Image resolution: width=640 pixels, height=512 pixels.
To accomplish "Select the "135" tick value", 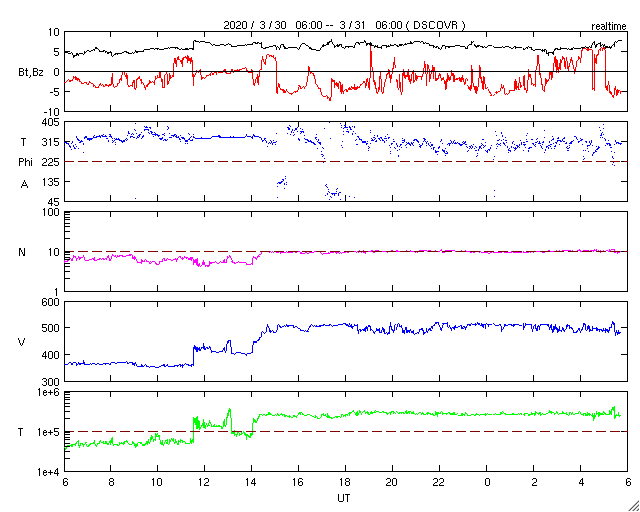I will 51,182.
